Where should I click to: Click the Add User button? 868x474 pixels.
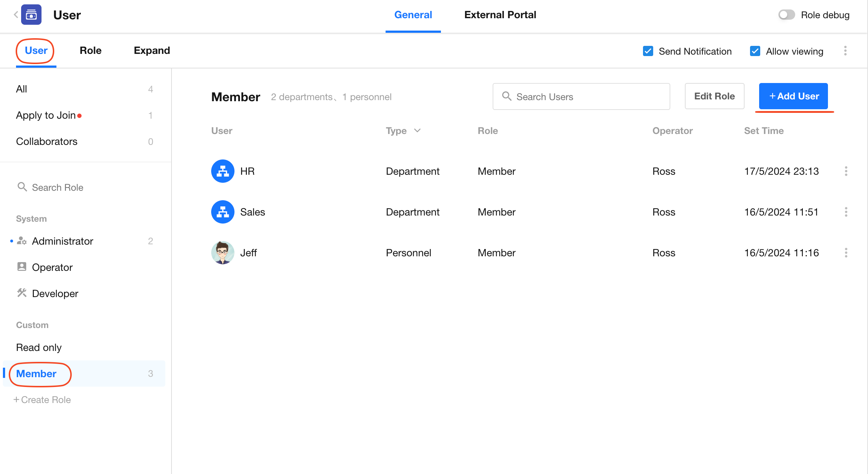click(793, 96)
